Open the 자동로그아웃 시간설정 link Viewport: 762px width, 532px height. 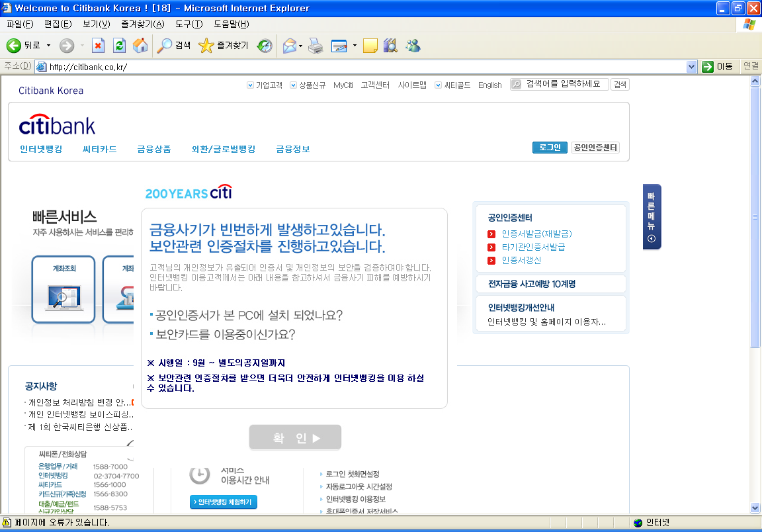point(359,486)
